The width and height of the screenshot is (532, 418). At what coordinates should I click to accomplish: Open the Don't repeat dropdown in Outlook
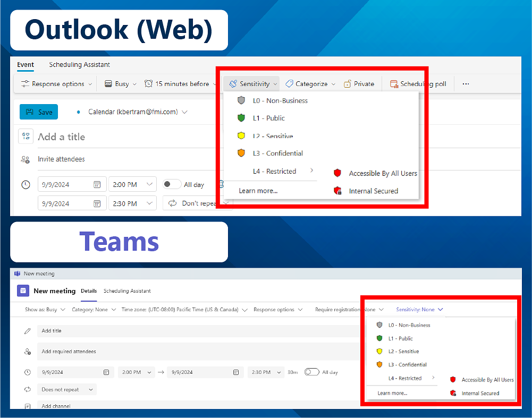coord(198,203)
